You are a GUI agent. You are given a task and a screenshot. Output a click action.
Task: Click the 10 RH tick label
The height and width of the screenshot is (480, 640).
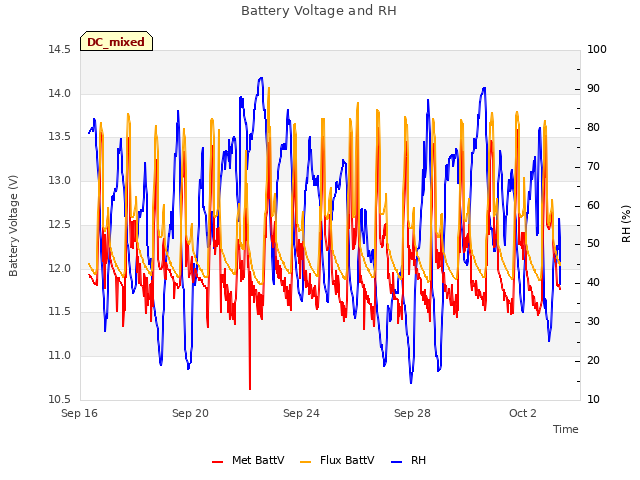[x=593, y=400]
